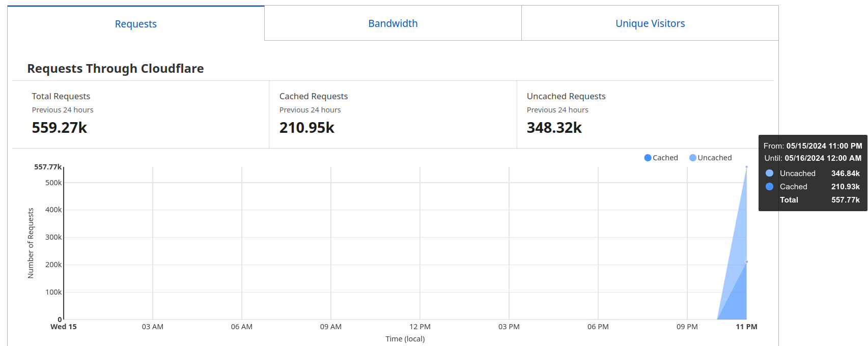Click the 557.77k y-axis maximum label
Image resolution: width=868 pixels, height=346 pixels.
pyautogui.click(x=47, y=167)
